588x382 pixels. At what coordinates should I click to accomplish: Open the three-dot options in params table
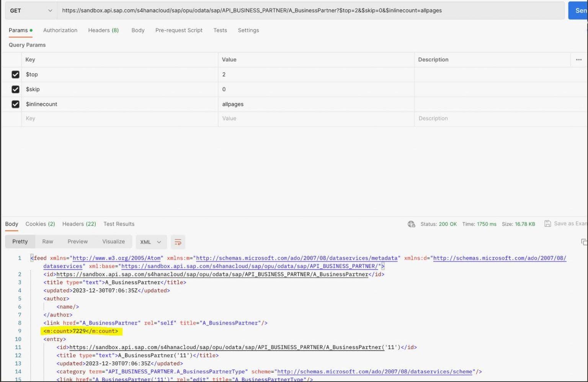coord(578,60)
